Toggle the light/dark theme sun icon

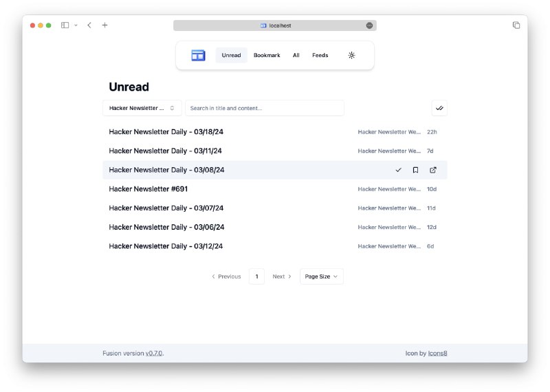click(351, 56)
